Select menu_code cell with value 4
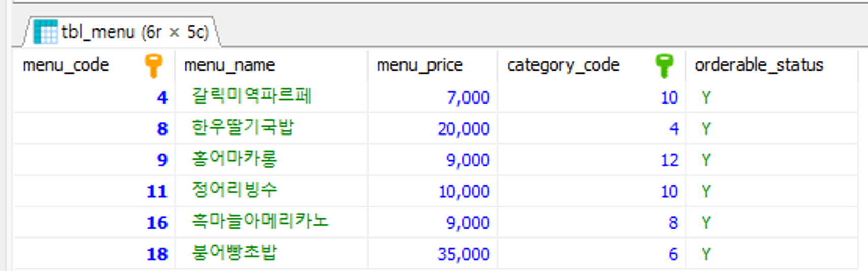Image resolution: width=868 pixels, height=271 pixels. [x=94, y=97]
